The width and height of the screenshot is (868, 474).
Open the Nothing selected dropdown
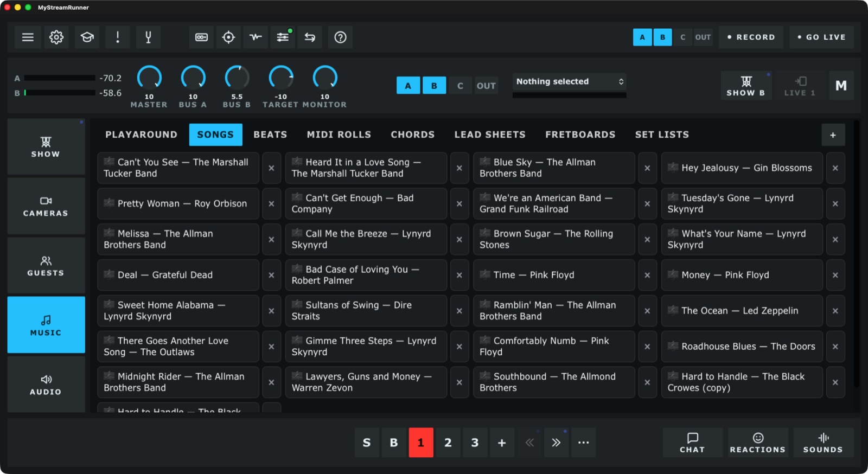pos(569,81)
